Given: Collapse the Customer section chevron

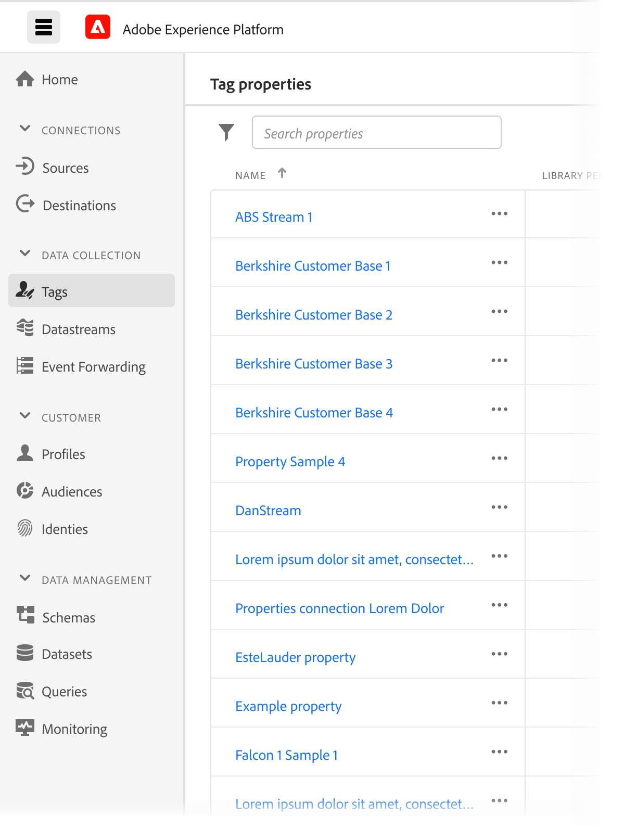Looking at the screenshot, I should 24,416.
